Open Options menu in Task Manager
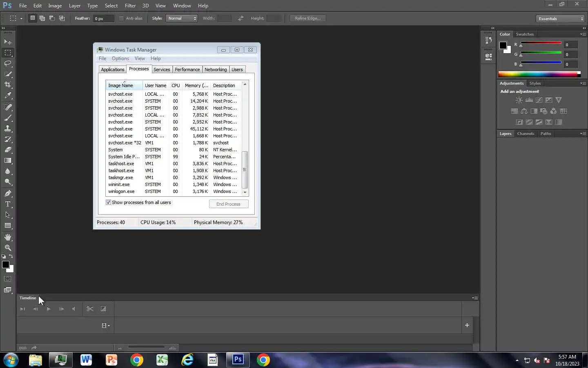This screenshot has height=368, width=588. pyautogui.click(x=120, y=58)
